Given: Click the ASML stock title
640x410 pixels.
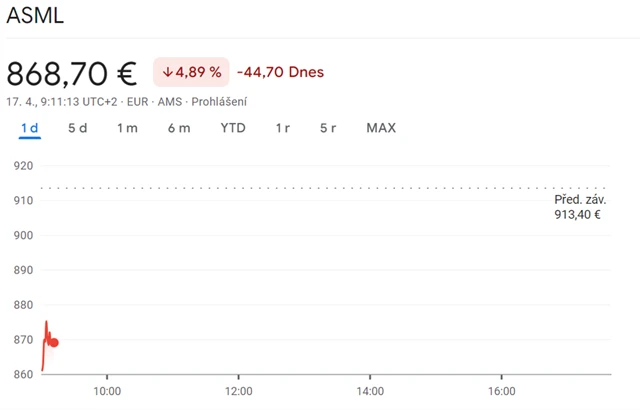Looking at the screenshot, I should pyautogui.click(x=35, y=16).
